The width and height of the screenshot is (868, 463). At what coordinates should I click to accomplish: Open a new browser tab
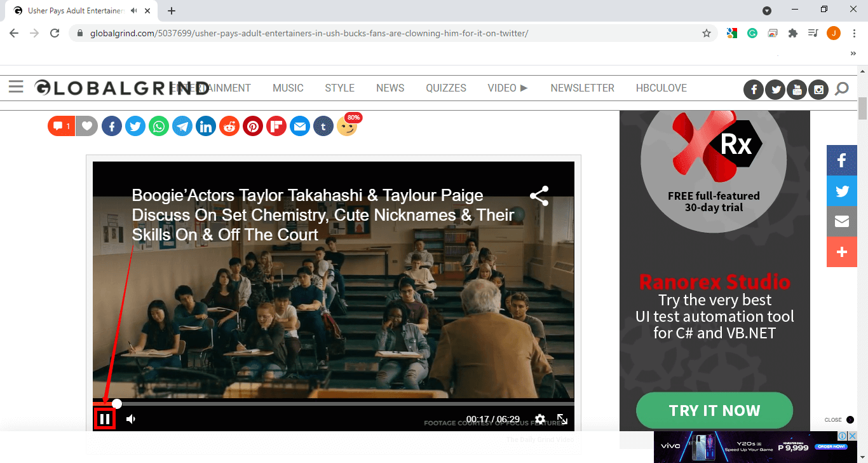172,10
